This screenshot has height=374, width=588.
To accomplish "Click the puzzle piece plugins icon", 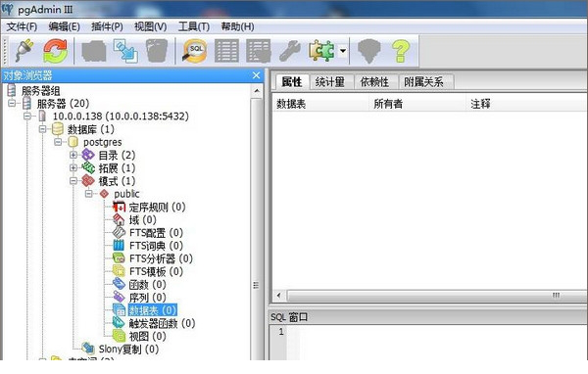I will (x=321, y=51).
